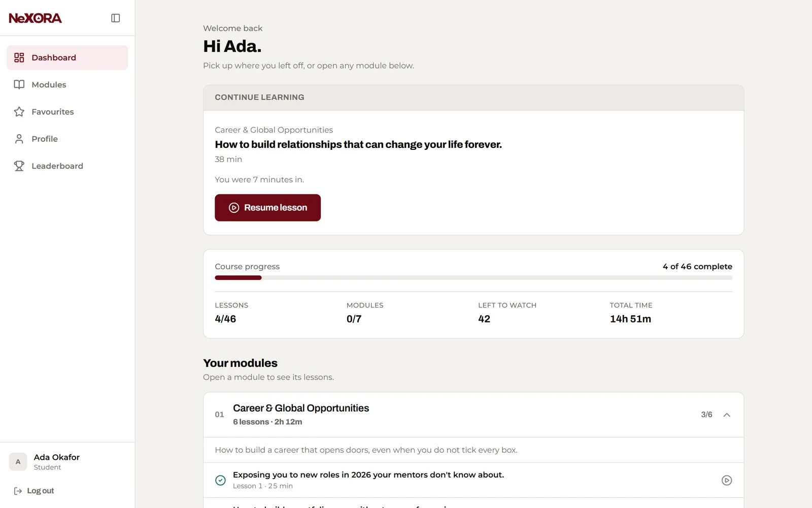This screenshot has width=812, height=508.
Task: Click '6 lessons · 2h 12m' module info
Action: coord(267,422)
